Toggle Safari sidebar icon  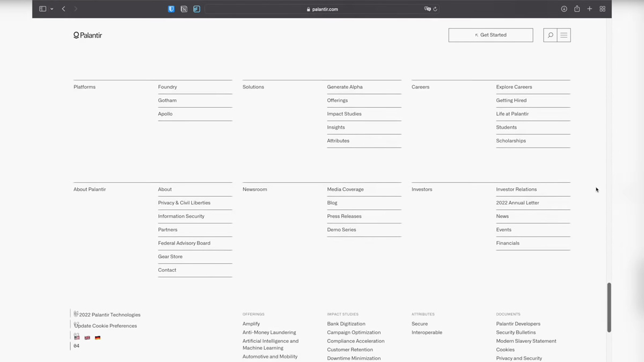tap(42, 9)
